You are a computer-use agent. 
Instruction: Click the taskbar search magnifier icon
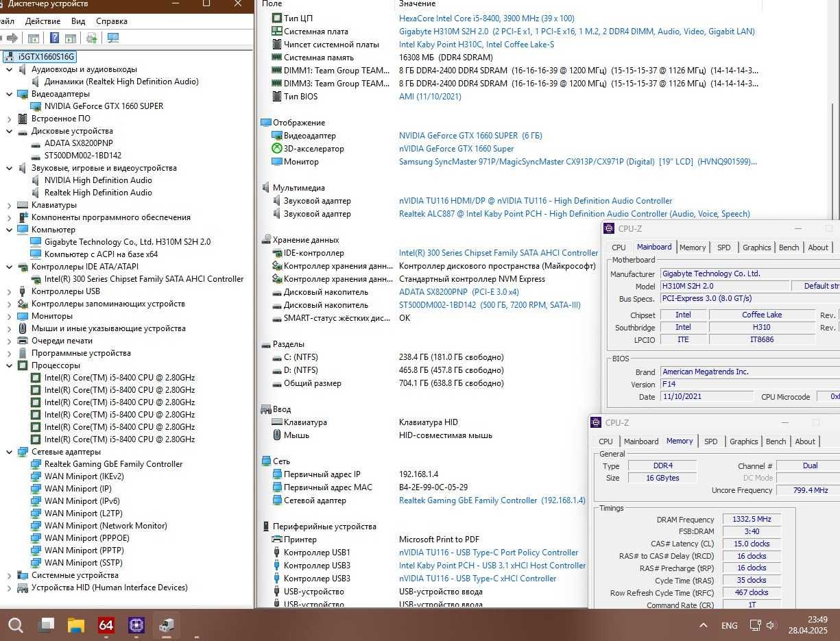(15, 625)
